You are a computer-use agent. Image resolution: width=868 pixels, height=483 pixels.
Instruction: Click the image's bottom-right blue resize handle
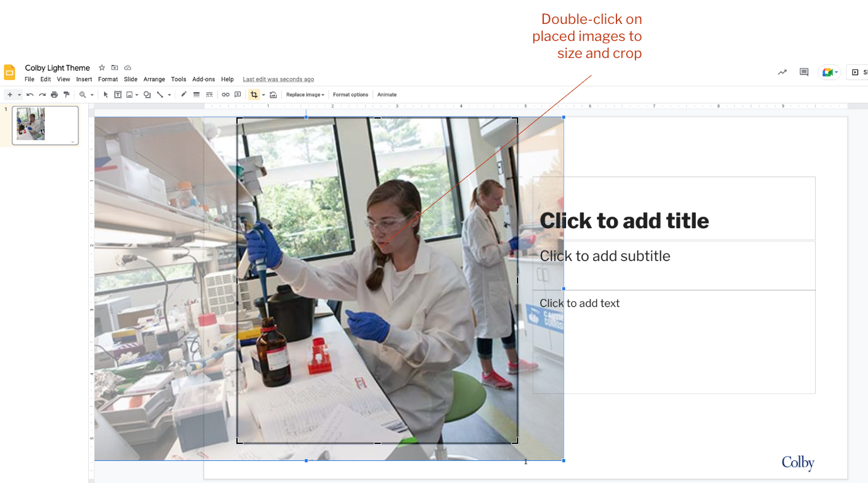[564, 460]
